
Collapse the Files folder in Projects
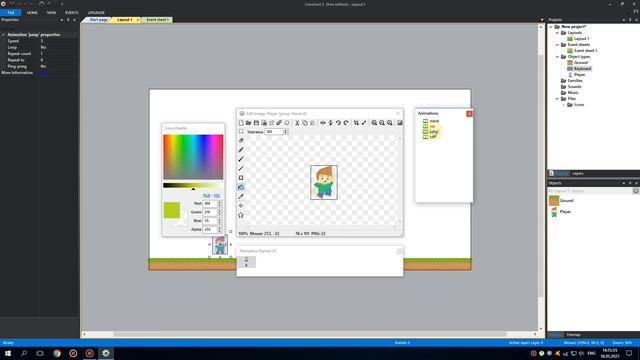(x=558, y=99)
